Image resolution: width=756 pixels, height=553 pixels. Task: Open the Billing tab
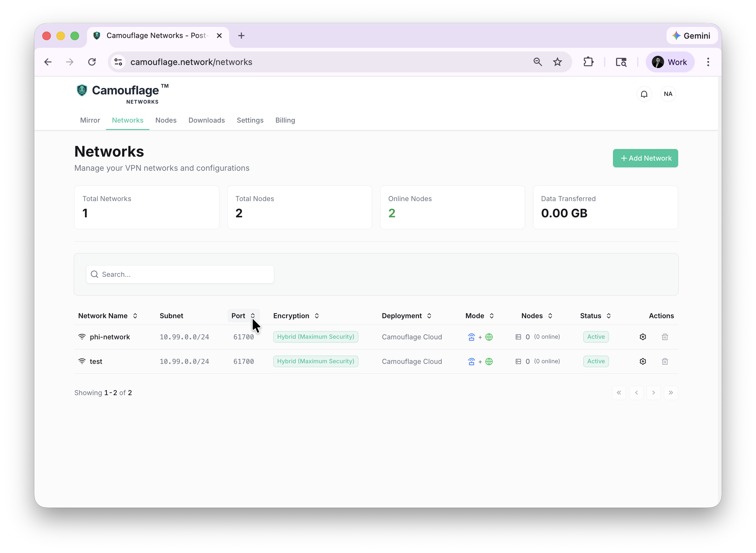pyautogui.click(x=285, y=120)
